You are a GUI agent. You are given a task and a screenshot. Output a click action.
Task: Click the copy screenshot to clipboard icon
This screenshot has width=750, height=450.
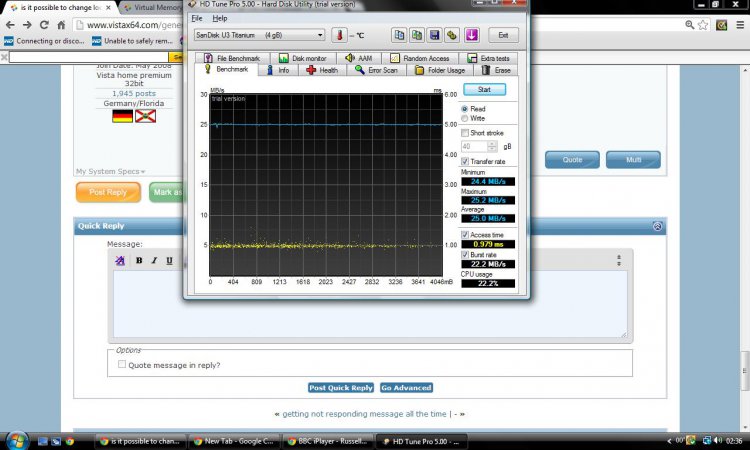click(x=417, y=35)
